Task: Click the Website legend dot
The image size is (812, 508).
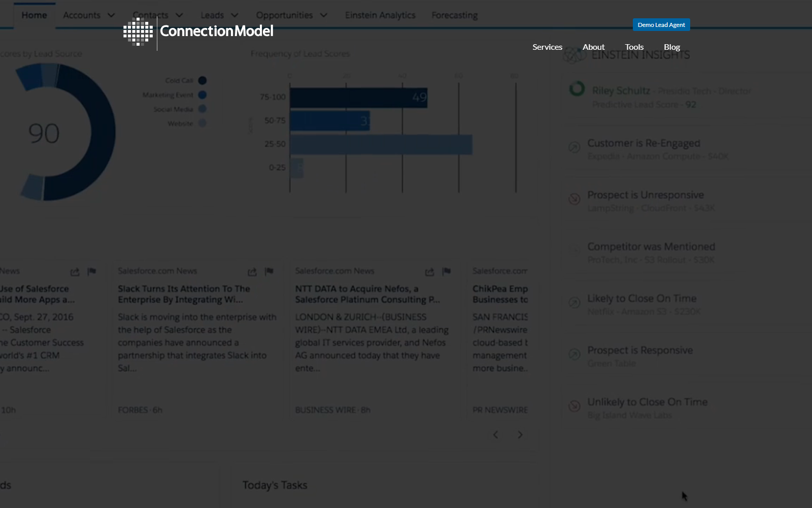Action: pyautogui.click(x=202, y=123)
